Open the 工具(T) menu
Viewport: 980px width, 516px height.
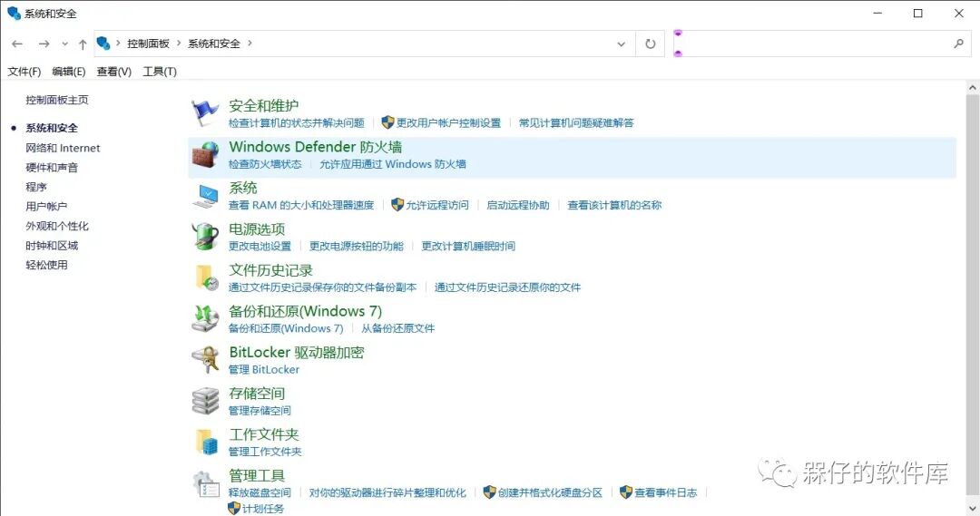tap(160, 72)
